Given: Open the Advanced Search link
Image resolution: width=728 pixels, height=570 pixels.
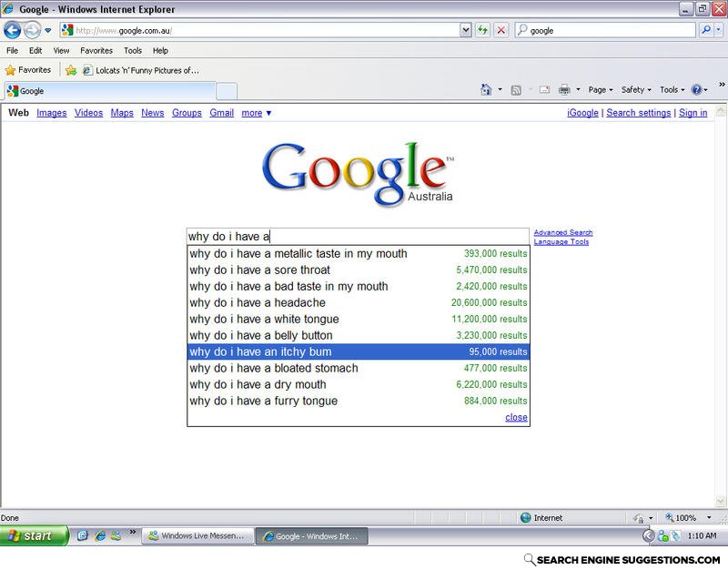Looking at the screenshot, I should coord(563,232).
